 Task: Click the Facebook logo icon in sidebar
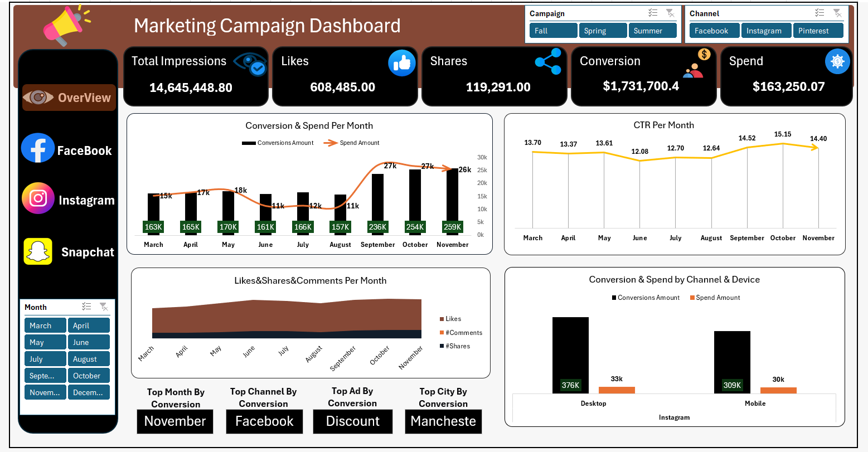point(38,148)
